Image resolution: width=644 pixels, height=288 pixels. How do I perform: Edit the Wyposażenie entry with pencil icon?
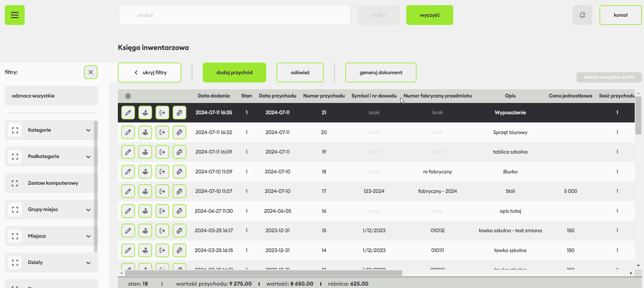click(128, 113)
